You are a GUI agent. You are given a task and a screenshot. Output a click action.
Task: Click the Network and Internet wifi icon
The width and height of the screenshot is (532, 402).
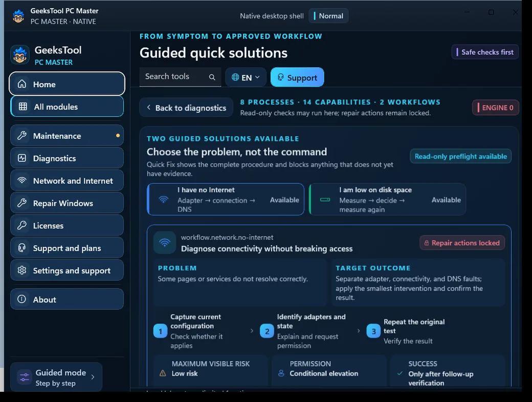(22, 180)
